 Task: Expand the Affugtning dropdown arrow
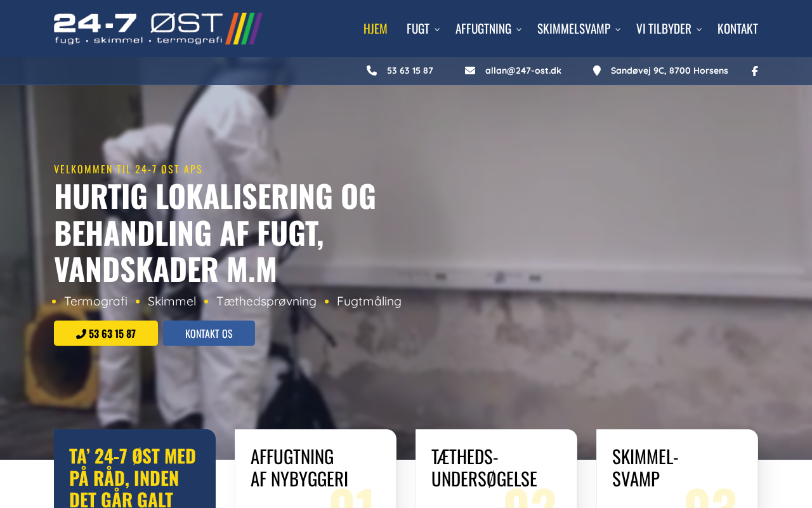coord(519,29)
